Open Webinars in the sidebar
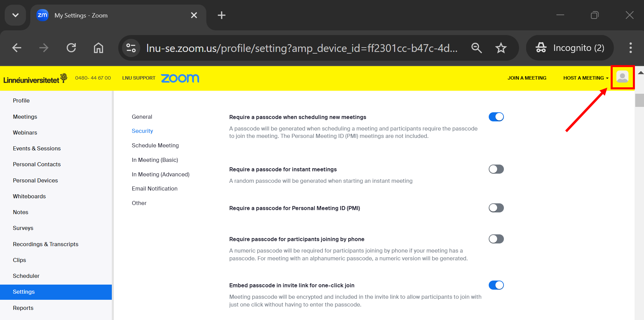The height and width of the screenshot is (320, 644). click(25, 133)
